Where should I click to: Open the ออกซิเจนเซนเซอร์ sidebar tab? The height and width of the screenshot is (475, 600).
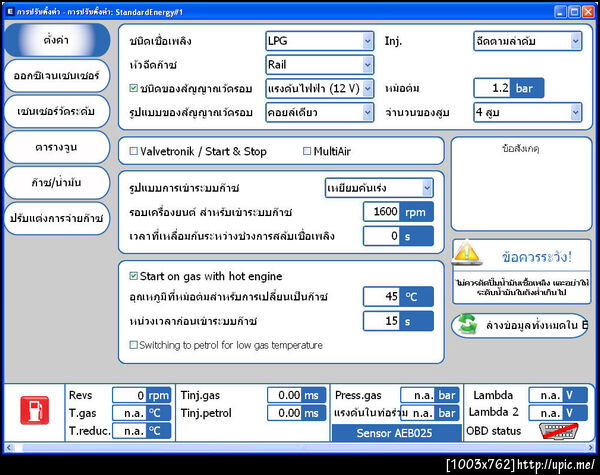pyautogui.click(x=57, y=75)
